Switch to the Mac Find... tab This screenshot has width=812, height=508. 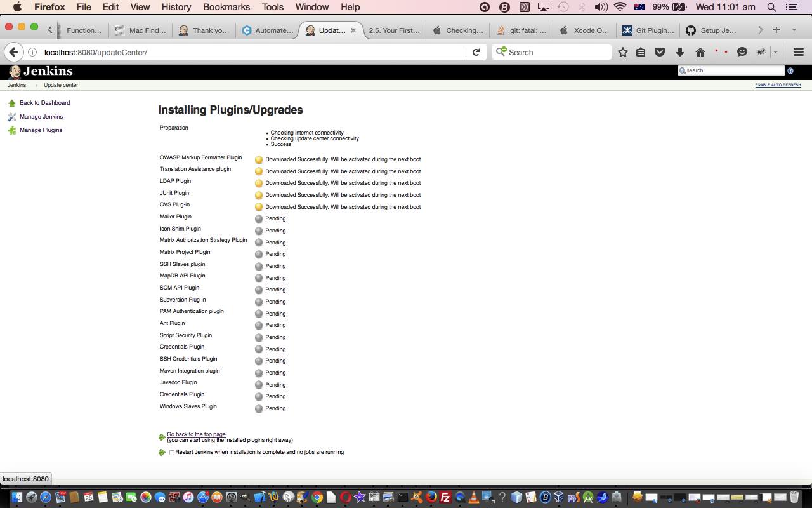(x=140, y=30)
